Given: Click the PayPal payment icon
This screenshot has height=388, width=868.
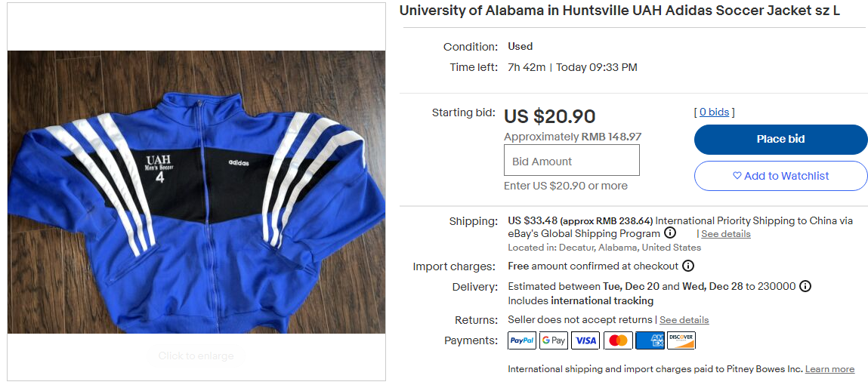Looking at the screenshot, I should (522, 340).
